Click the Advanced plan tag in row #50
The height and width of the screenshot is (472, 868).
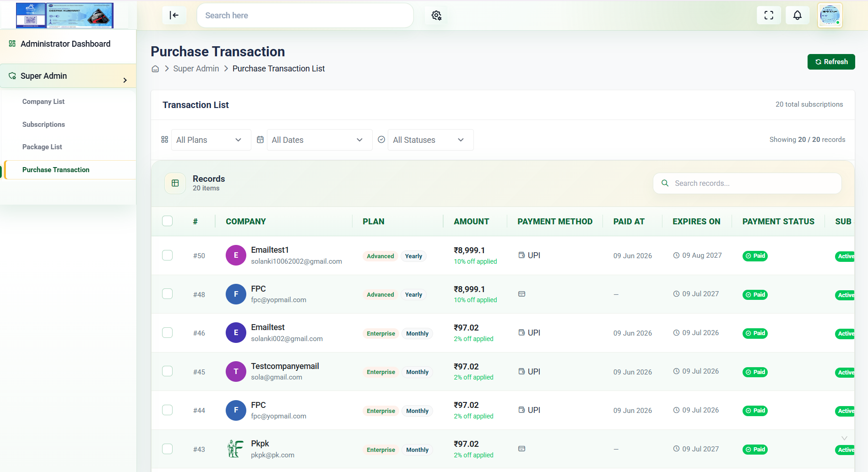[380, 256]
